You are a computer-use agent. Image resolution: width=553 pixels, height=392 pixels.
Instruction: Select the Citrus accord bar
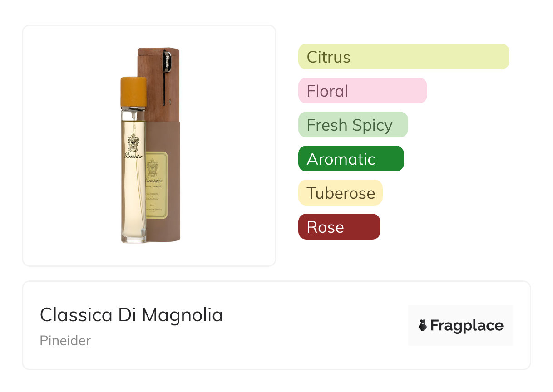click(x=403, y=57)
